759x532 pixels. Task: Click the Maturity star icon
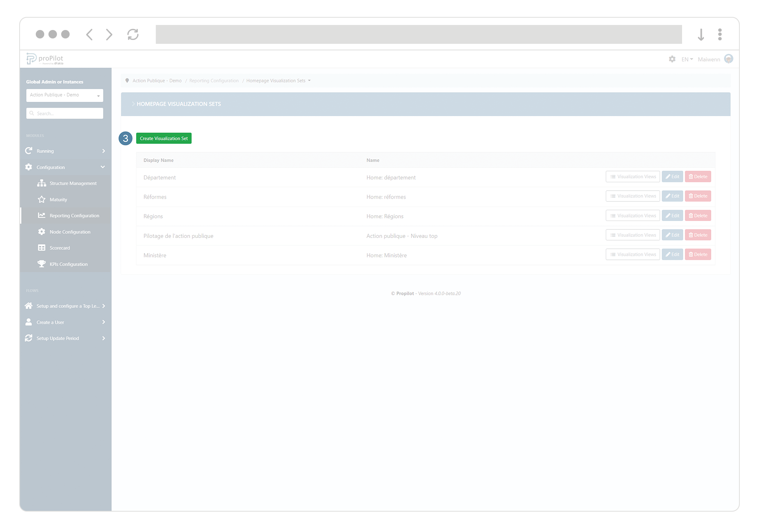click(x=42, y=199)
